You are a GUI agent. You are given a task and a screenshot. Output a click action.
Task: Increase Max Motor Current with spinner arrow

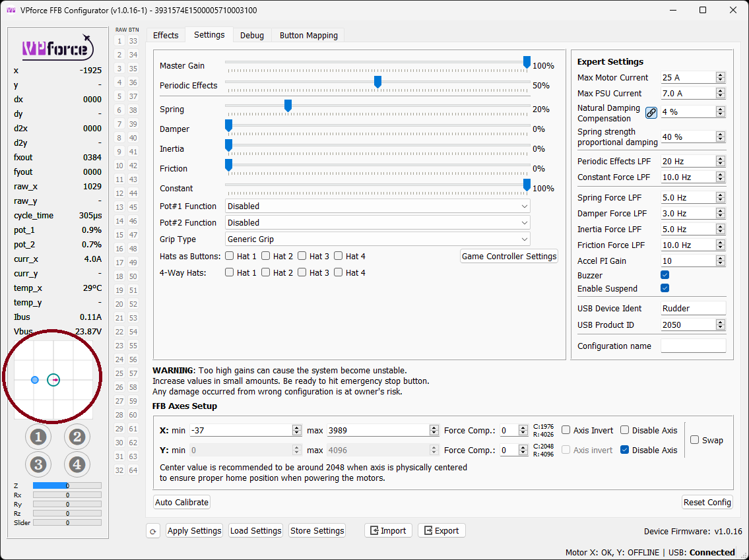click(x=721, y=75)
